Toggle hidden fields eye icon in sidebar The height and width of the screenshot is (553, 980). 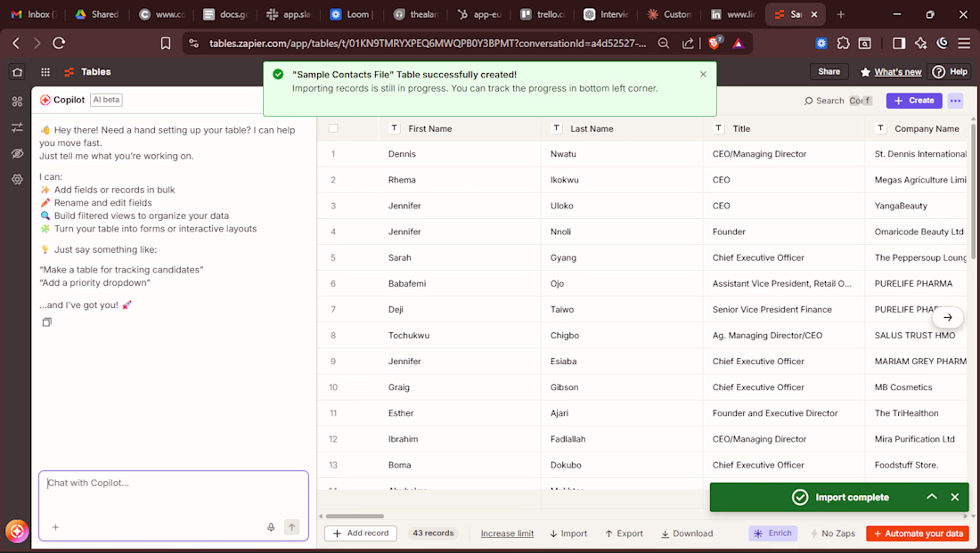pyautogui.click(x=18, y=153)
